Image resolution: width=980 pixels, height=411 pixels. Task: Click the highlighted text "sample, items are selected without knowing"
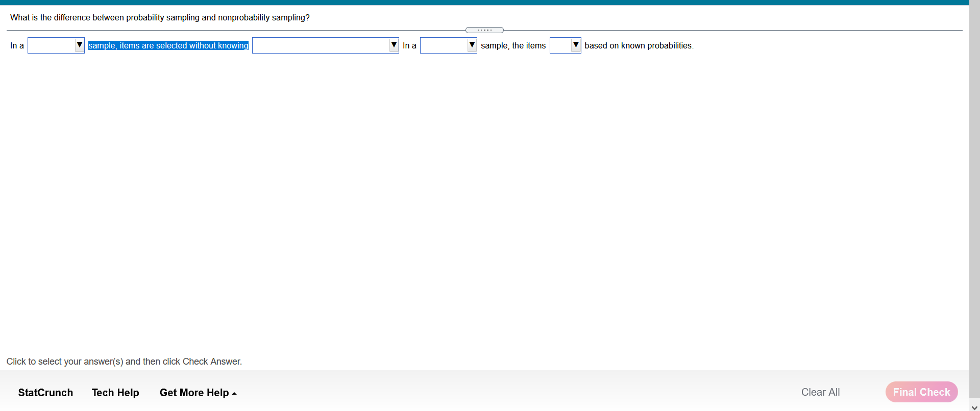pyautogui.click(x=168, y=45)
